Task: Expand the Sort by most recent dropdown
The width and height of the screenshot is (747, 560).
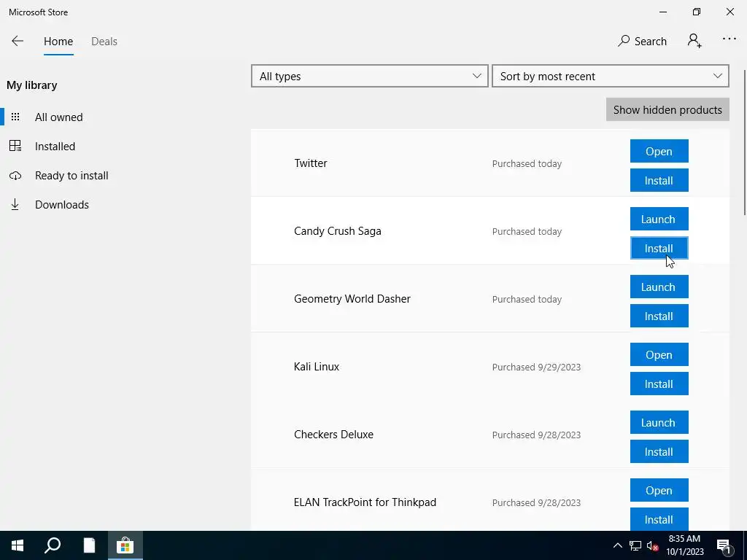Action: pyautogui.click(x=611, y=76)
